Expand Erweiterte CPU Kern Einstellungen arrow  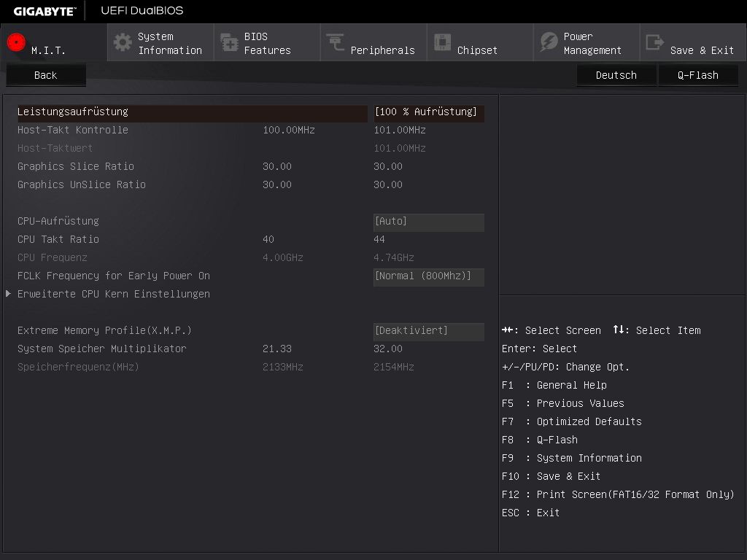[x=8, y=294]
